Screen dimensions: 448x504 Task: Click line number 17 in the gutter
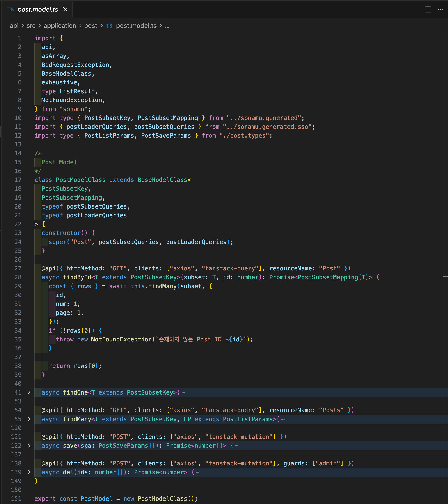pyautogui.click(x=18, y=180)
